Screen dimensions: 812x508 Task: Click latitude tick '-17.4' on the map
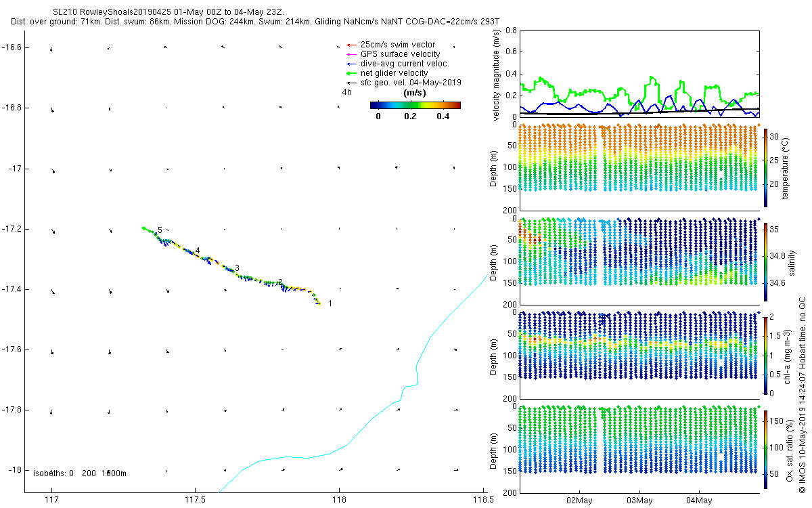(x=13, y=289)
